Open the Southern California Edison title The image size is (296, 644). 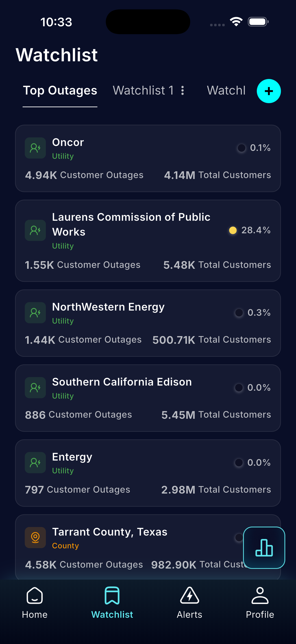click(122, 382)
